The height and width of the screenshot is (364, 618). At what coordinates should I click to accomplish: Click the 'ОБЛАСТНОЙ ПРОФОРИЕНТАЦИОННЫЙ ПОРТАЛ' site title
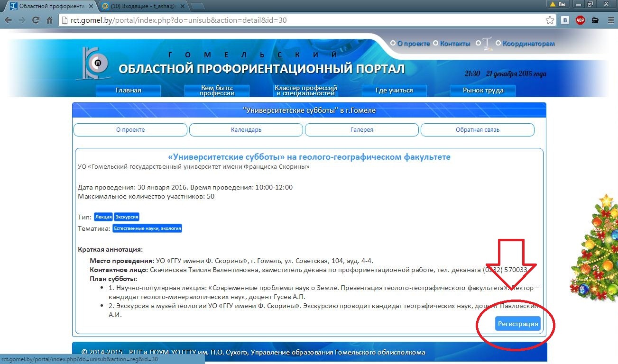[x=262, y=69]
